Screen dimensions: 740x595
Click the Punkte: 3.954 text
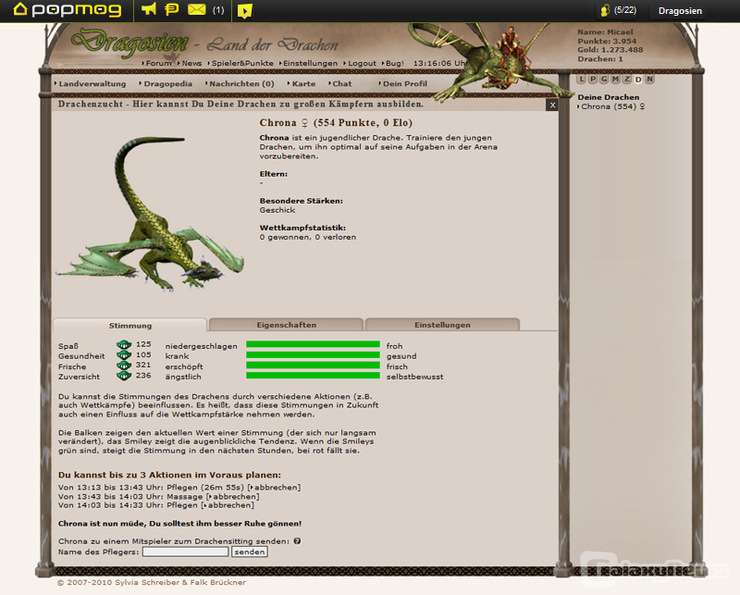point(607,41)
